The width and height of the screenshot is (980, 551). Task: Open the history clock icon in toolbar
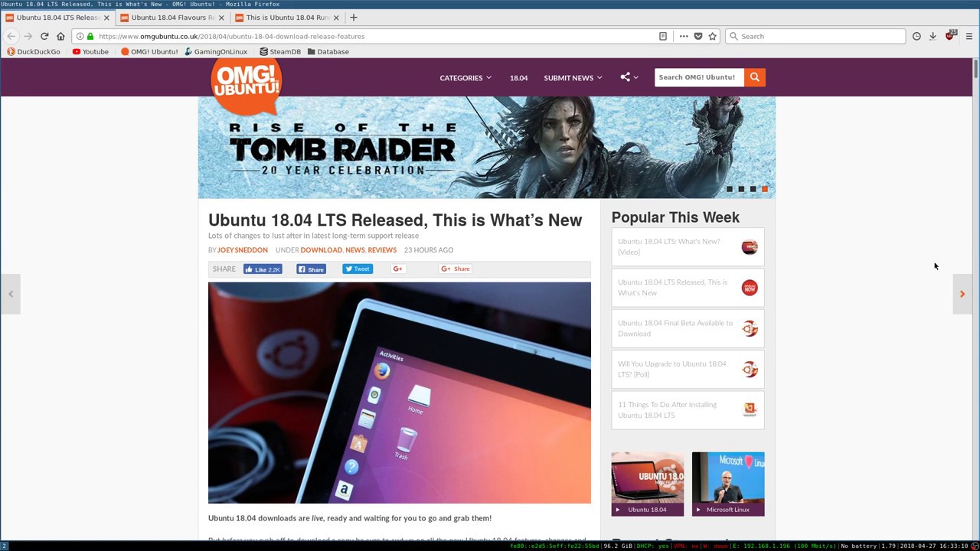(916, 36)
